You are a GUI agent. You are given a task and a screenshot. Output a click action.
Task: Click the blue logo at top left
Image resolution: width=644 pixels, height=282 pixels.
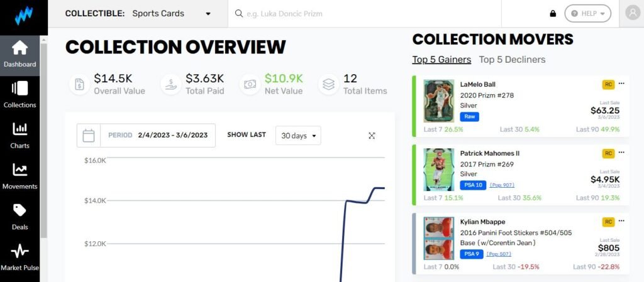(x=23, y=16)
